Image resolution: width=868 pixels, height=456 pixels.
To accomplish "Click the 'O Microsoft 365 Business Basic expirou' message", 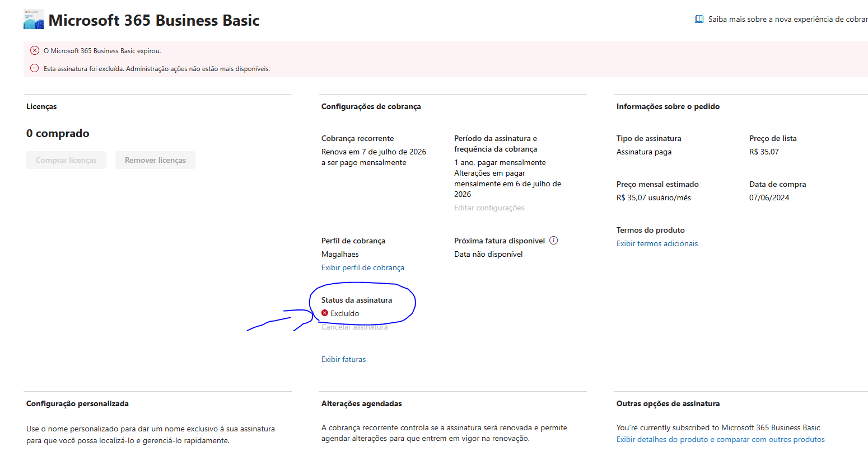I will coord(102,51).
